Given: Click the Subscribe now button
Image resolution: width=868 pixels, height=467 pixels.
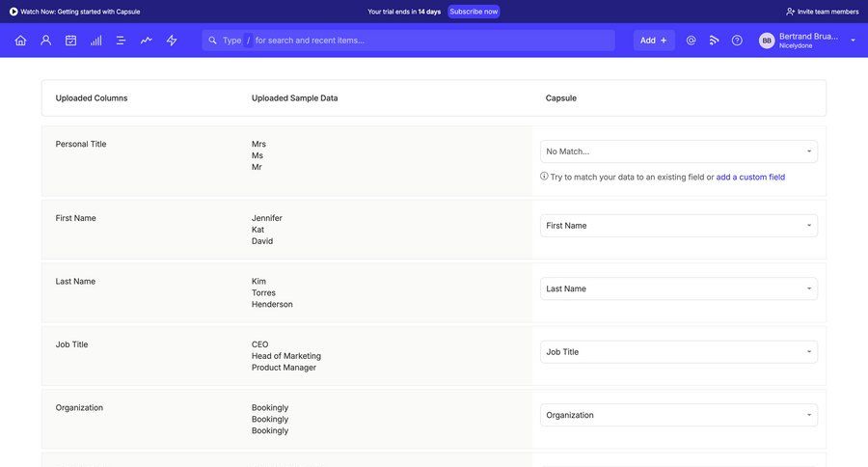Looking at the screenshot, I should coord(474,12).
